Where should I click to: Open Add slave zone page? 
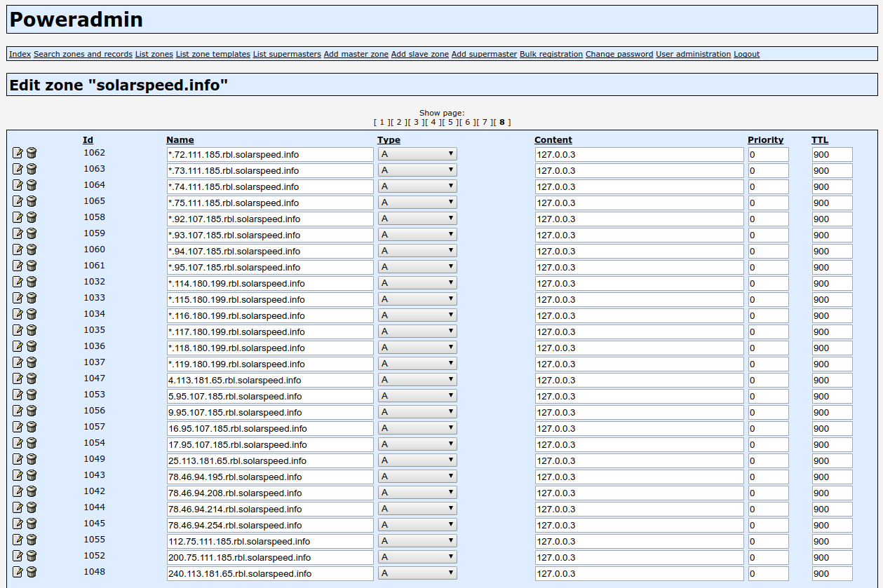coord(420,54)
